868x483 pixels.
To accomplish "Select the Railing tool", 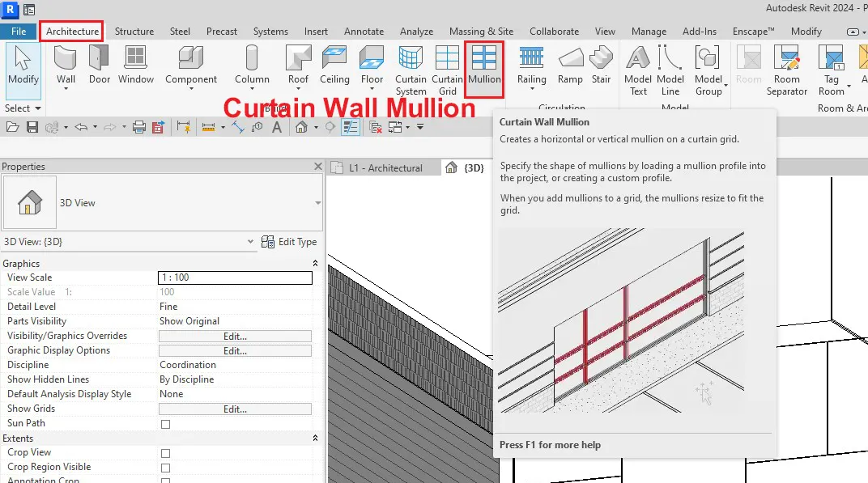I will [x=531, y=66].
